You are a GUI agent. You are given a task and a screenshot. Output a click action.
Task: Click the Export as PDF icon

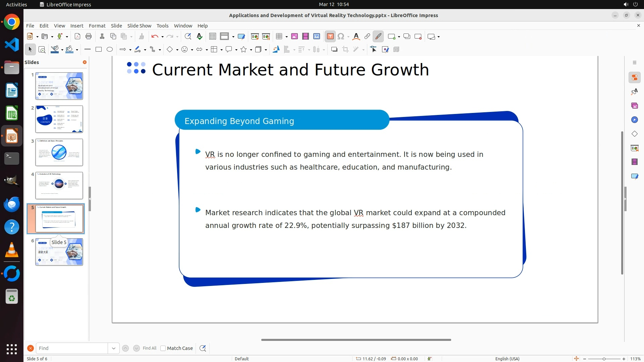77,37
